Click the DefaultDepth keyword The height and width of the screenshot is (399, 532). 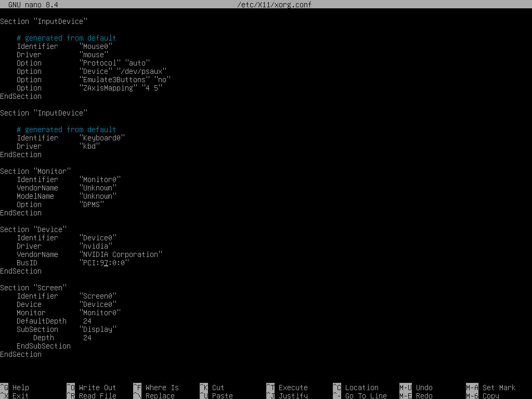42,321
